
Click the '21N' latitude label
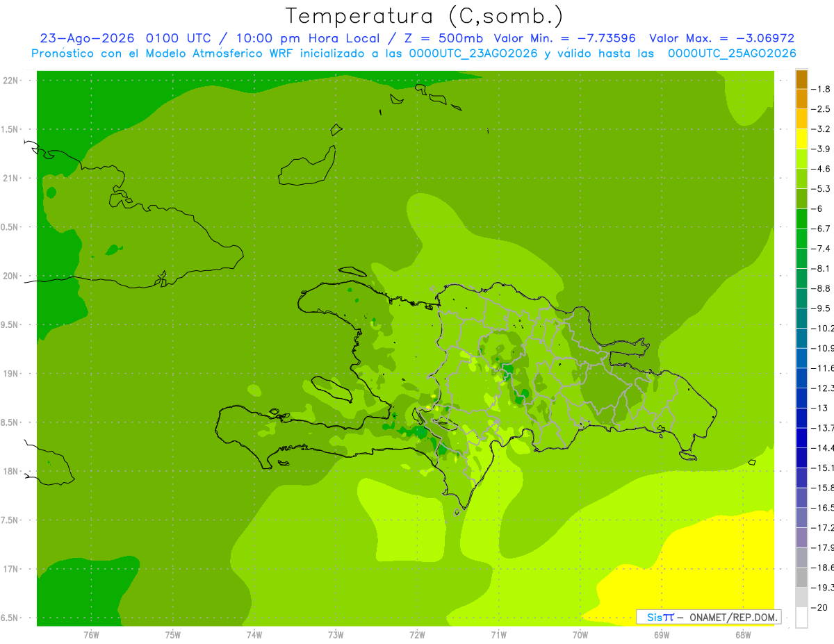10,178
